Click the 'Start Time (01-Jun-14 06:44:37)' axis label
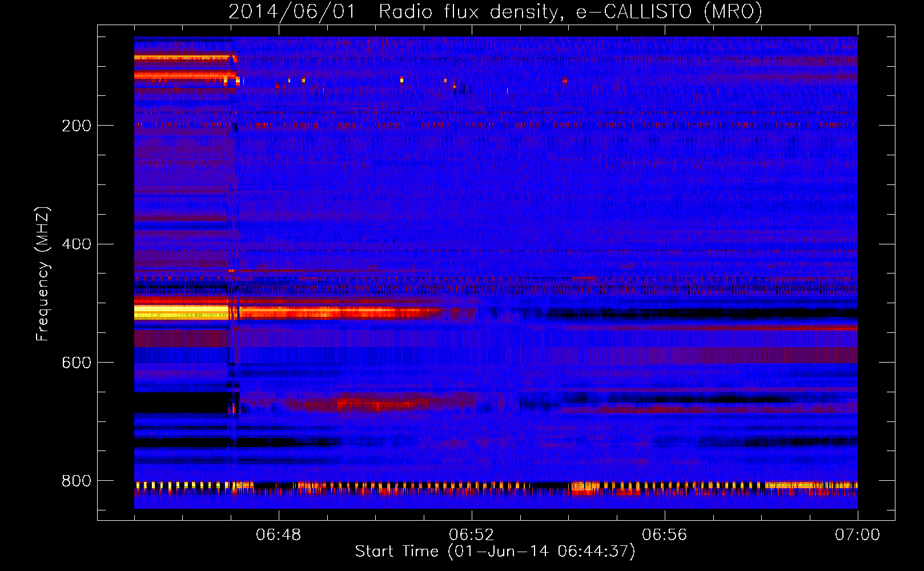 click(495, 551)
